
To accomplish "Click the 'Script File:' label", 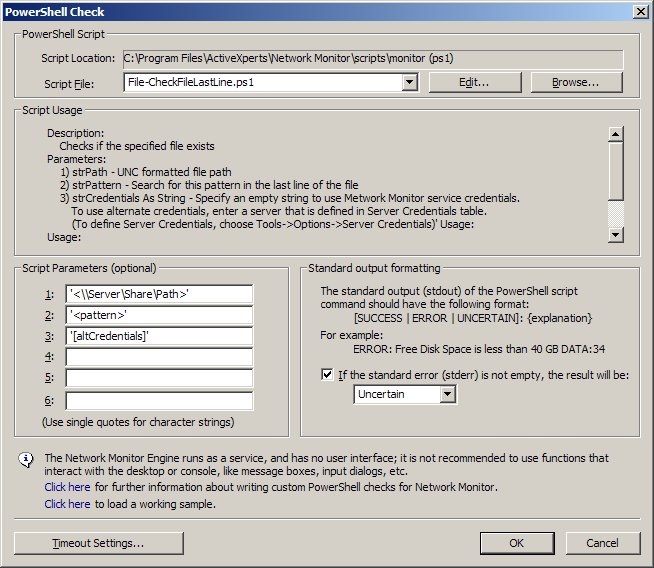I will (x=69, y=84).
